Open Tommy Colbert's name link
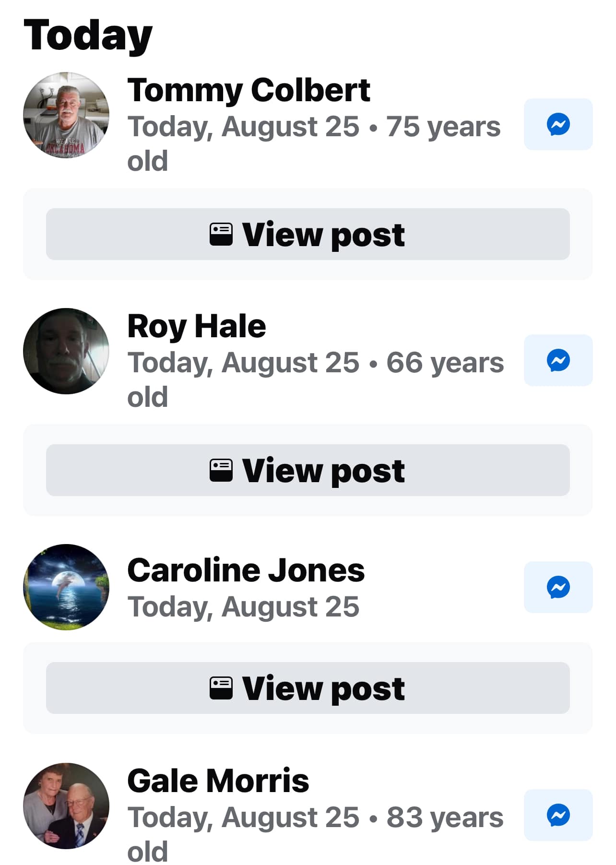The height and width of the screenshot is (865, 616). tap(249, 90)
